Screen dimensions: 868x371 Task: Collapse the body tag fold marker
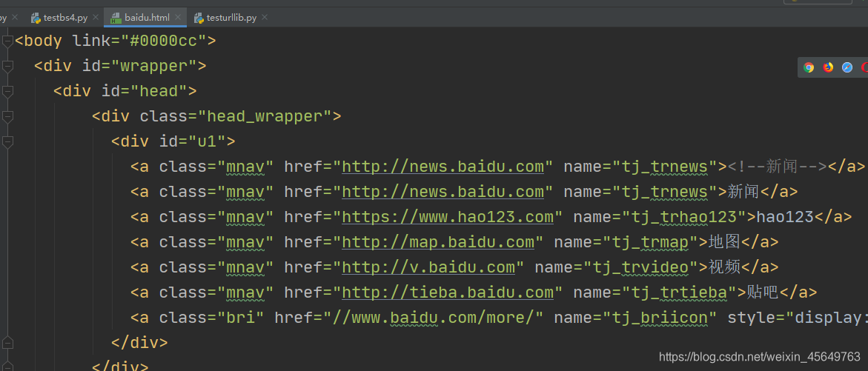click(7, 41)
